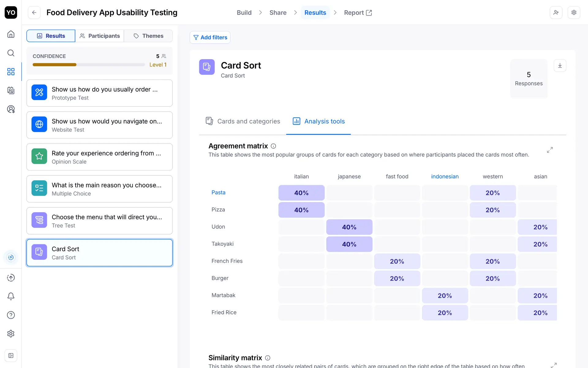Toggle the sidebar collapse button at bottom left
588x368 pixels.
tap(11, 355)
